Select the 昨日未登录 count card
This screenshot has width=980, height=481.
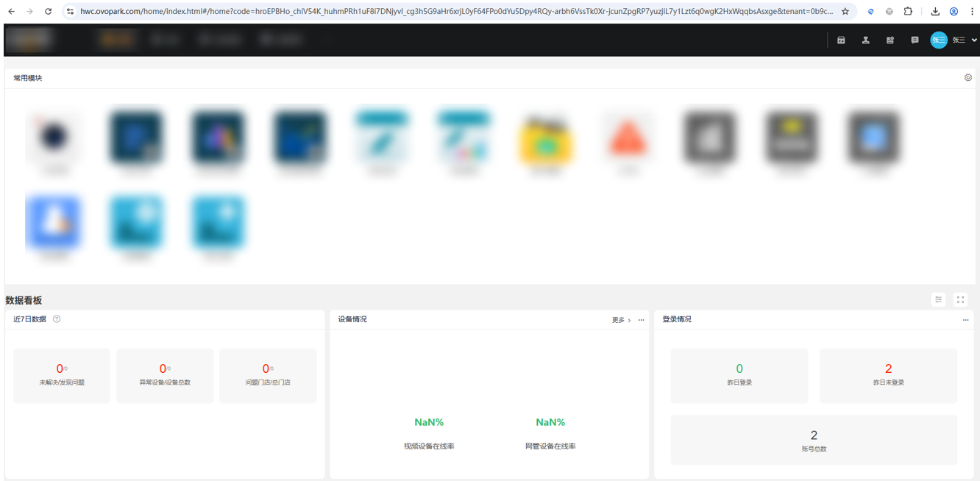(888, 376)
